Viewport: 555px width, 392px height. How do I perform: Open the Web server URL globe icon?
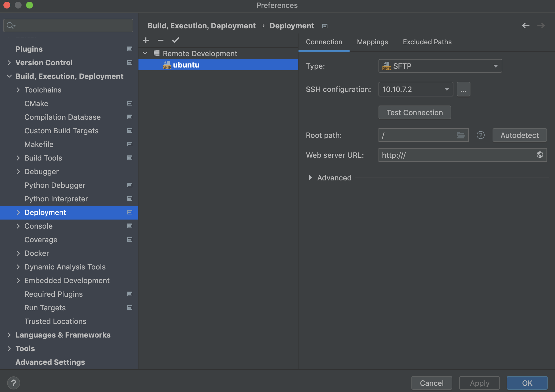(540, 155)
